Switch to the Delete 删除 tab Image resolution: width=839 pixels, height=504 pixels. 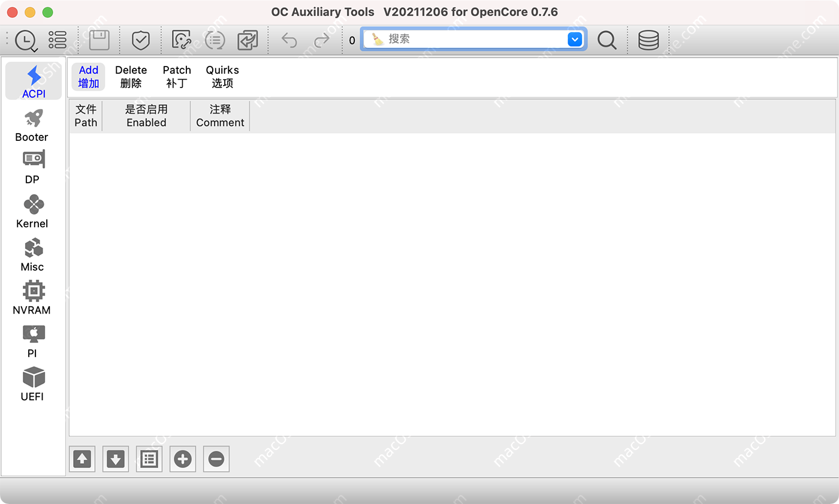click(131, 77)
